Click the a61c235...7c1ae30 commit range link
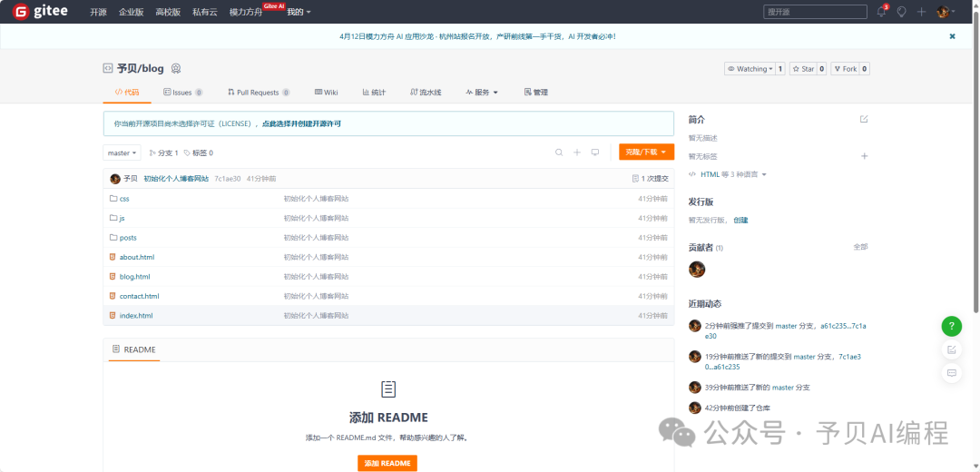 (785, 330)
